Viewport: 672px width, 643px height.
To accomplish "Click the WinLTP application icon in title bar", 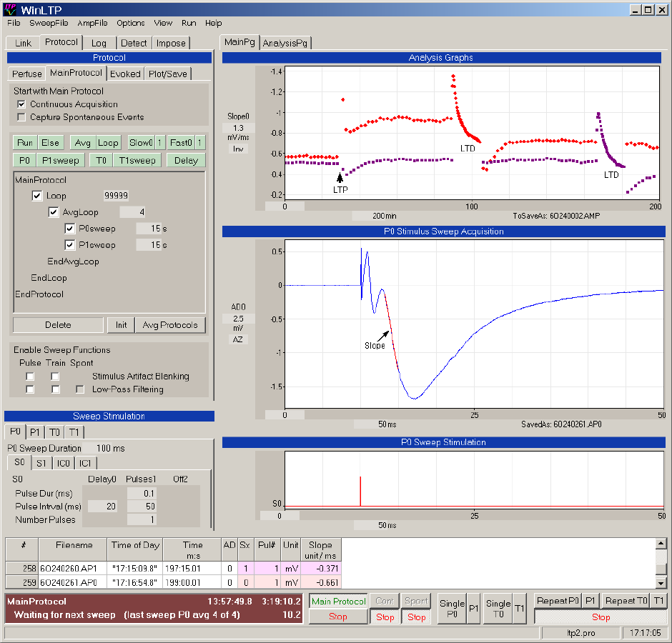I will (10, 9).
